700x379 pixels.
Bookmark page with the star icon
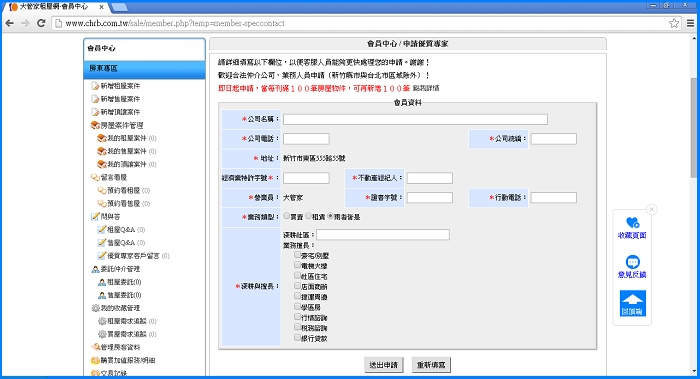point(674,23)
